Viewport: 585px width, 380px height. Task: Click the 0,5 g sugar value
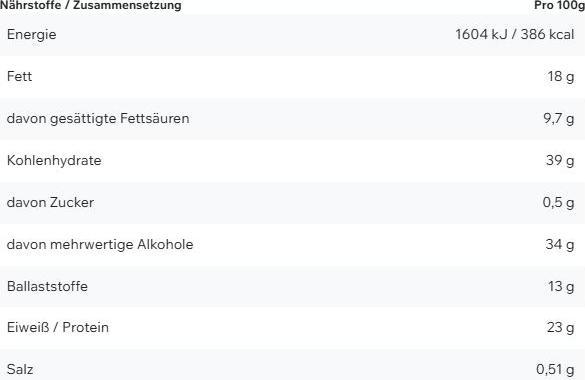click(x=559, y=203)
